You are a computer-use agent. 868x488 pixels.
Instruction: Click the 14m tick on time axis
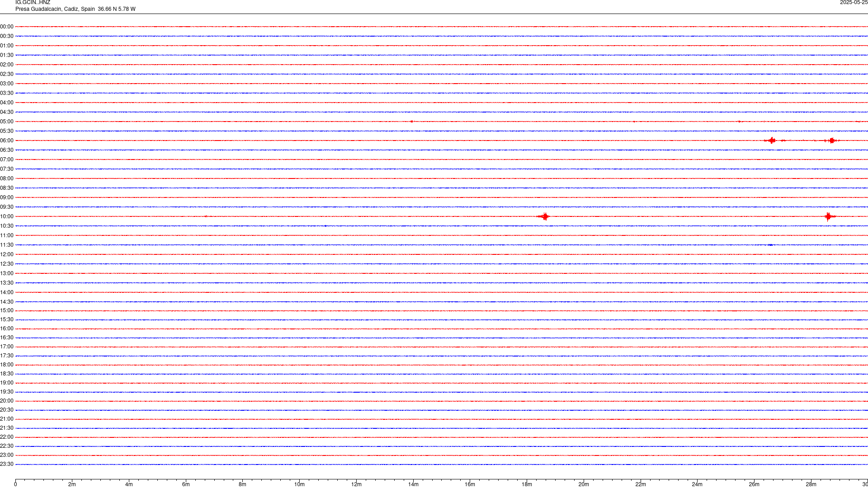click(413, 484)
